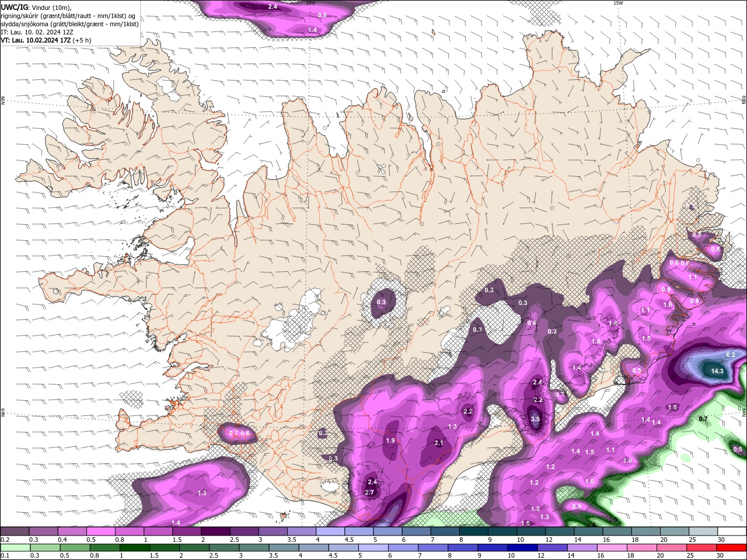Pick the dark teal swatch in upper legend row

(473, 531)
